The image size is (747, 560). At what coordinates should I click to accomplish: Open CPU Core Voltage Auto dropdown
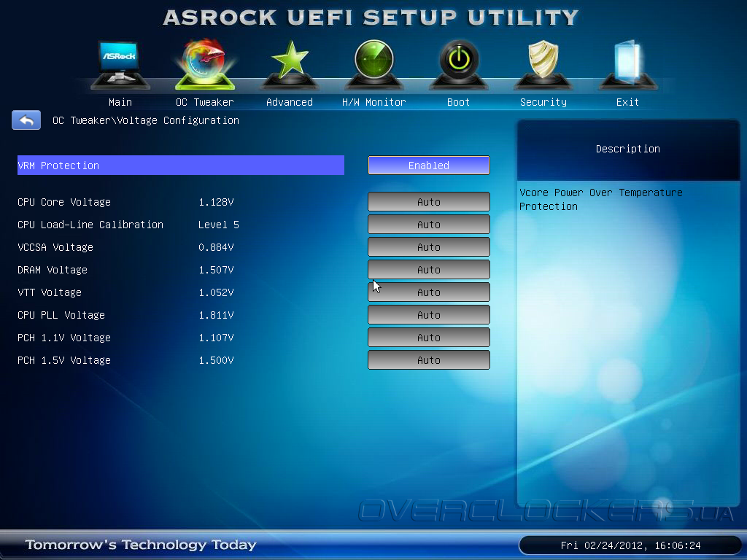(x=429, y=202)
